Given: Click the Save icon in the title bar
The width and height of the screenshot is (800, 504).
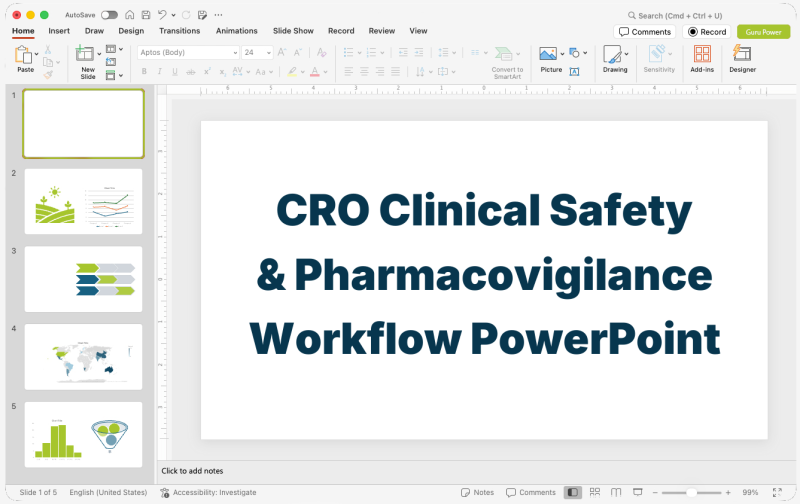Looking at the screenshot, I should (146, 15).
